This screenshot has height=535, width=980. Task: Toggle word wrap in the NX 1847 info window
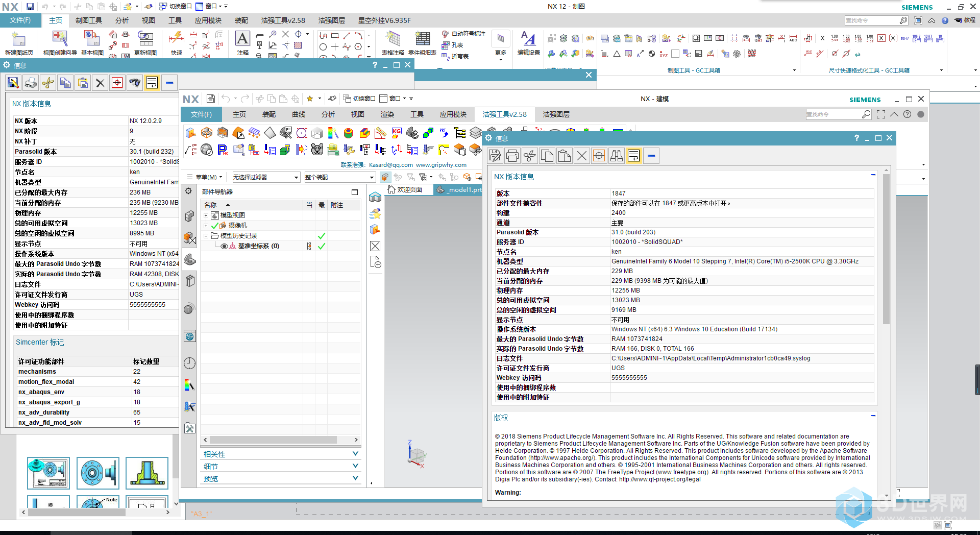(633, 156)
